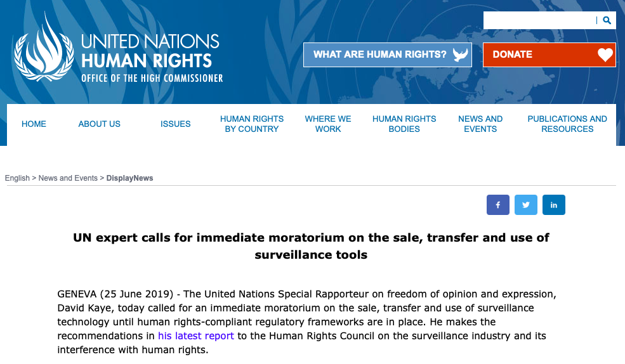Viewport: 625px width, 364px height.
Task: Open Human Rights Bodies menu
Action: pyautogui.click(x=404, y=124)
